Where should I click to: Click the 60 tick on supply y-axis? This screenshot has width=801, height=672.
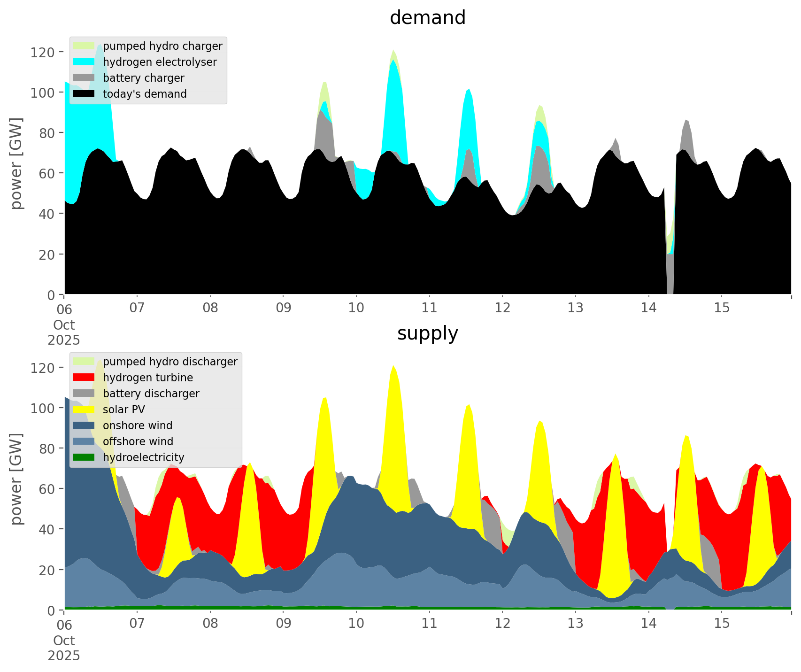click(47, 489)
